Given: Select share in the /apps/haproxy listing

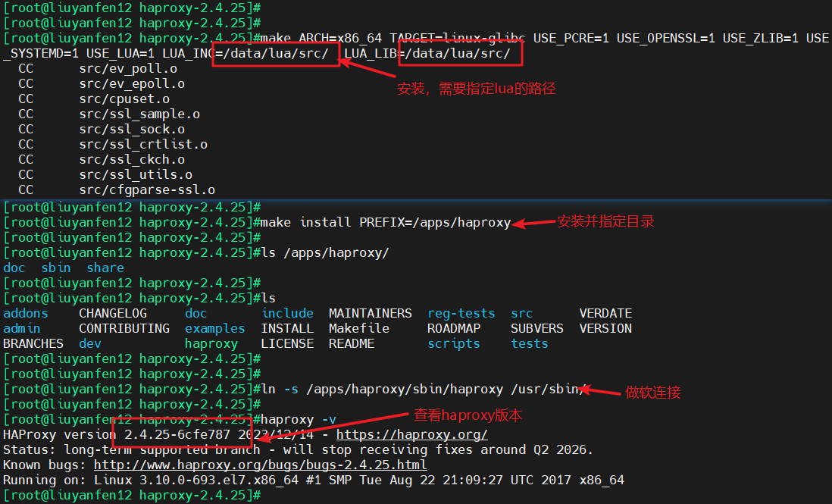Looking at the screenshot, I should point(105,268).
